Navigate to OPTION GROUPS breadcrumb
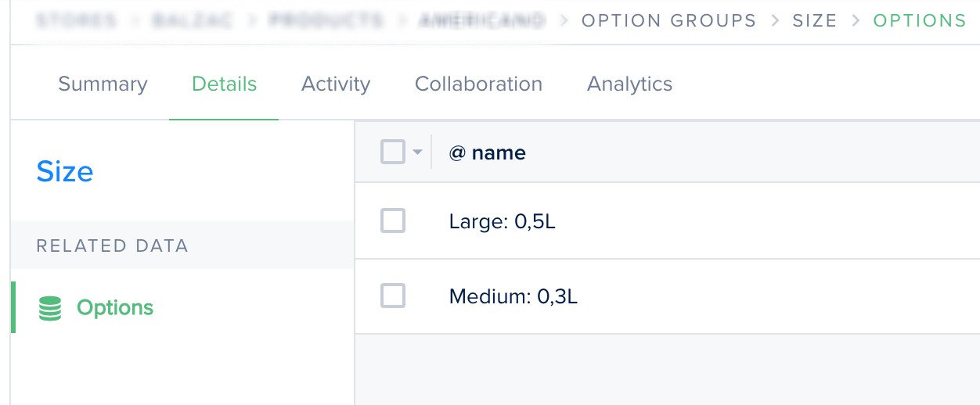980x405 pixels. 669,20
